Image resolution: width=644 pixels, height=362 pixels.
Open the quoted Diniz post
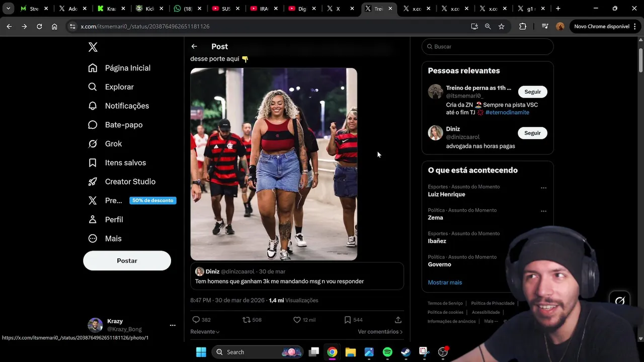pyautogui.click(x=297, y=276)
